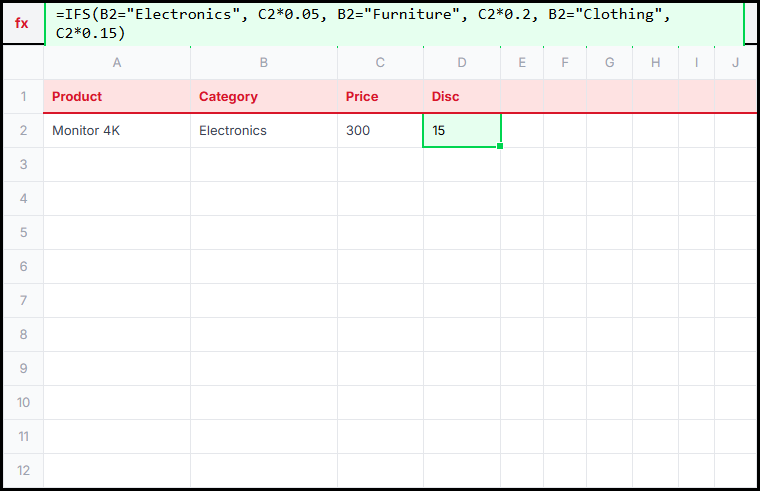Viewport: 760px width, 491px height.
Task: Select column A header
Action: click(x=117, y=63)
